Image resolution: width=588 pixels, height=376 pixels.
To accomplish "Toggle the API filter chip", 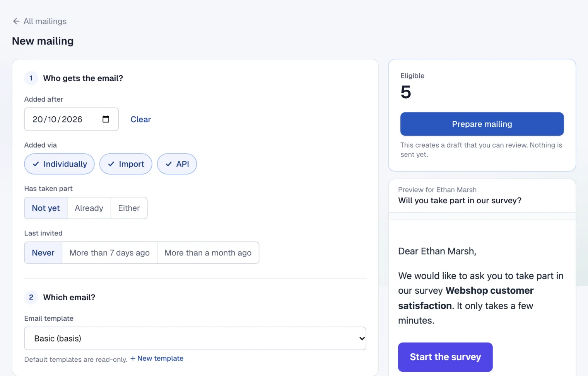I will pos(177,164).
